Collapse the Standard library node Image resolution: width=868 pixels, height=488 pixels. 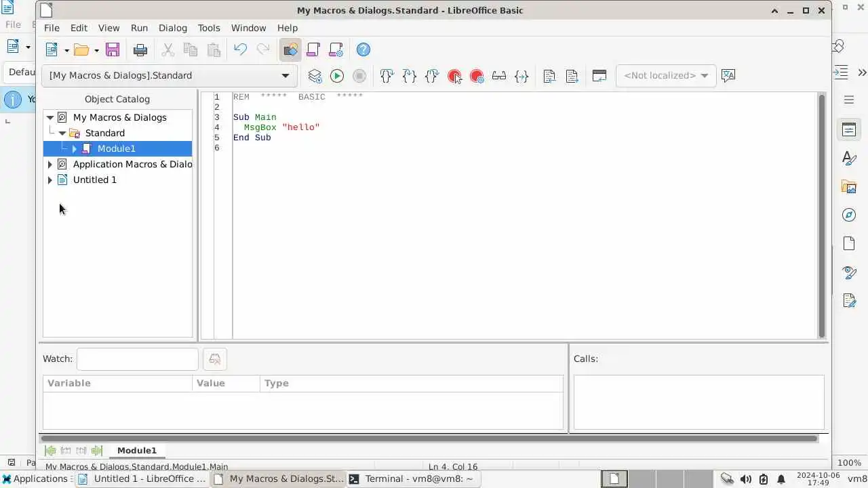pyautogui.click(x=62, y=133)
